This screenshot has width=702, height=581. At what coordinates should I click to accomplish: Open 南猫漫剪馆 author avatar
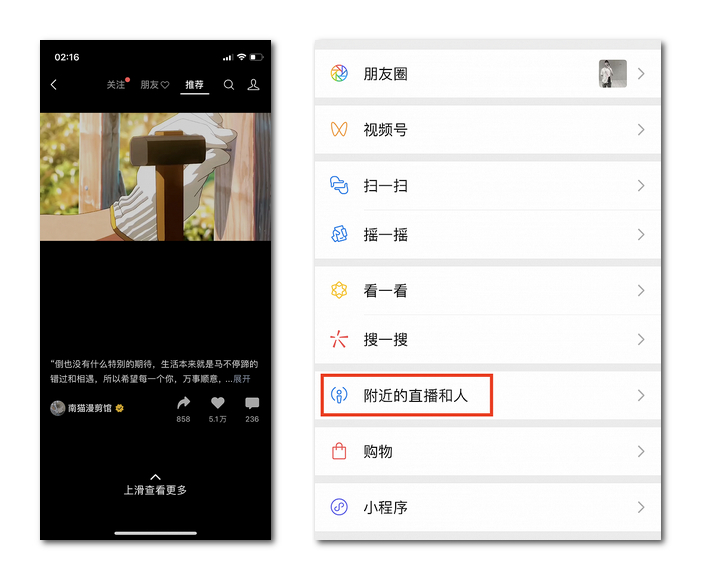point(57,408)
